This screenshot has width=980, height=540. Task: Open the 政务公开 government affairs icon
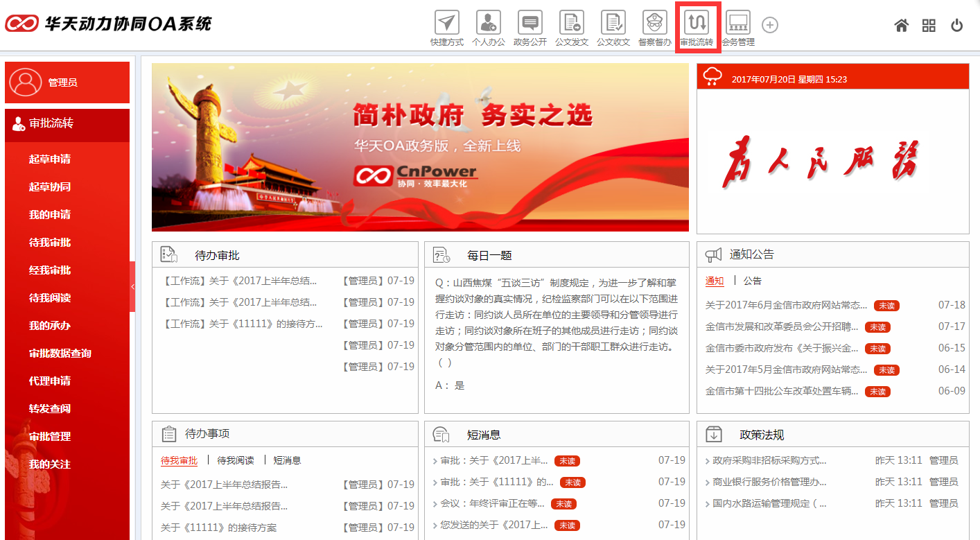[530, 26]
